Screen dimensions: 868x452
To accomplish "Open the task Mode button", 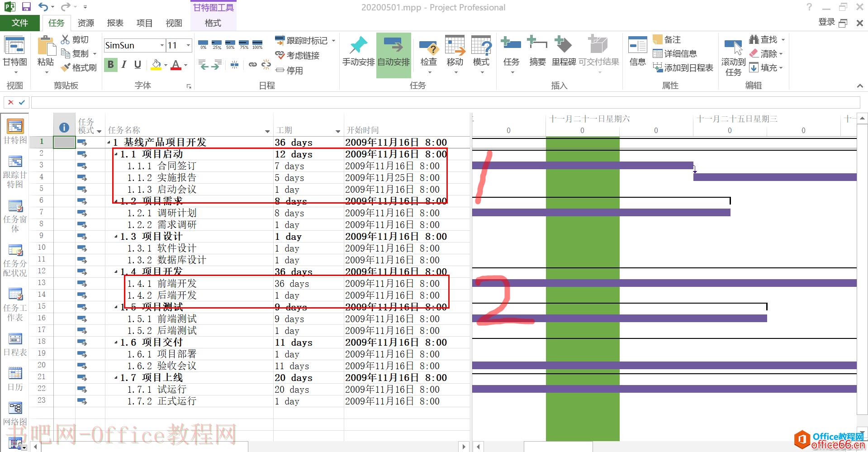I will coord(481,54).
